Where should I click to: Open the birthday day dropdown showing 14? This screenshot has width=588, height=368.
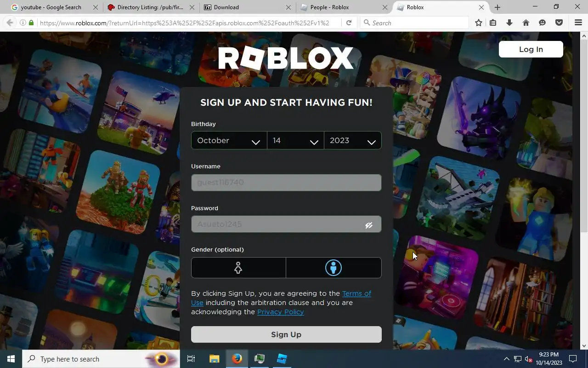pos(295,140)
